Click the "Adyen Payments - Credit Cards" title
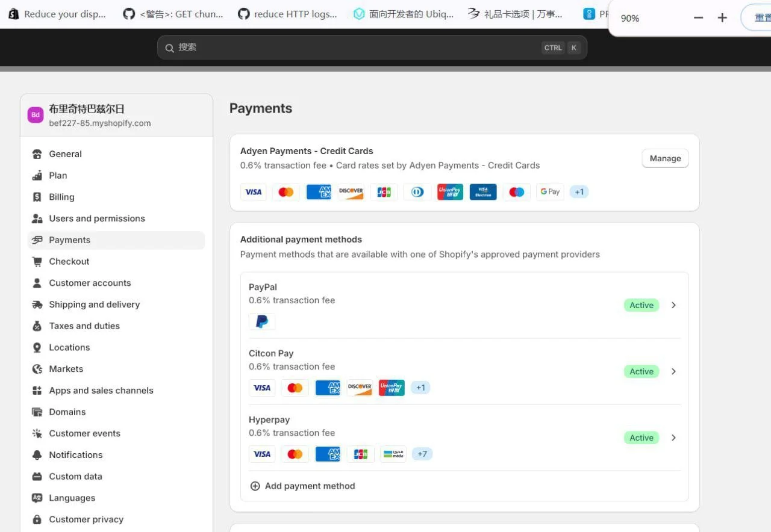The height and width of the screenshot is (532, 771). (x=307, y=151)
